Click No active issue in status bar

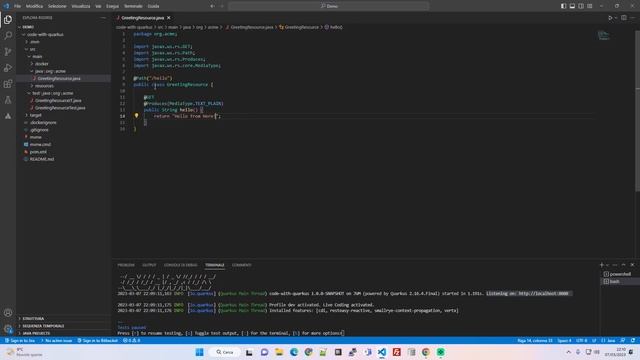click(x=56, y=340)
